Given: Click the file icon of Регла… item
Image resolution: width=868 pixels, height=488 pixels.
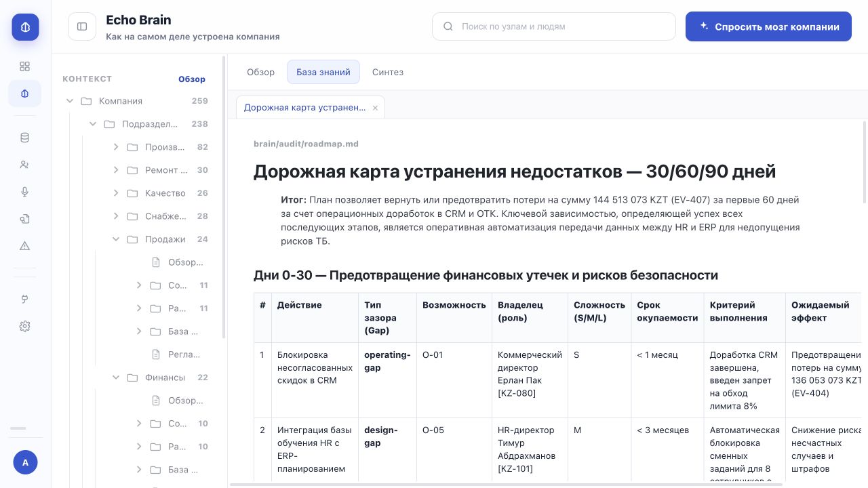Looking at the screenshot, I should (x=155, y=354).
